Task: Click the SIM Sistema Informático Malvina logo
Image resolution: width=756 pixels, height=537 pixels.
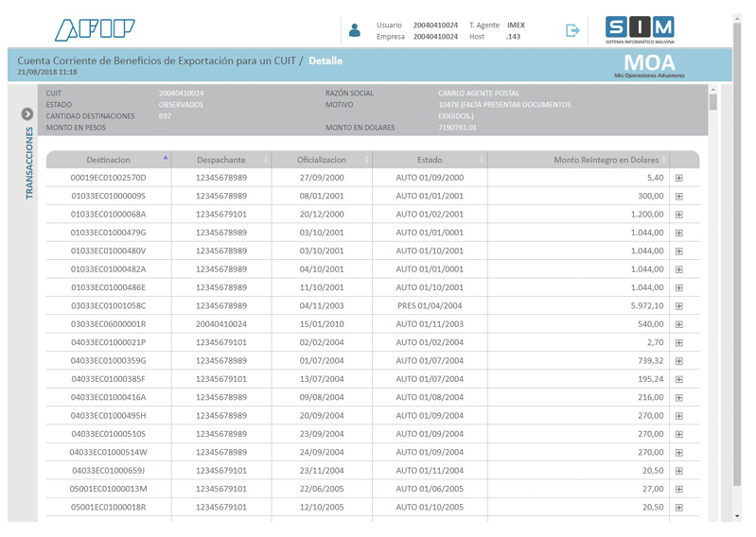Action: point(640,30)
